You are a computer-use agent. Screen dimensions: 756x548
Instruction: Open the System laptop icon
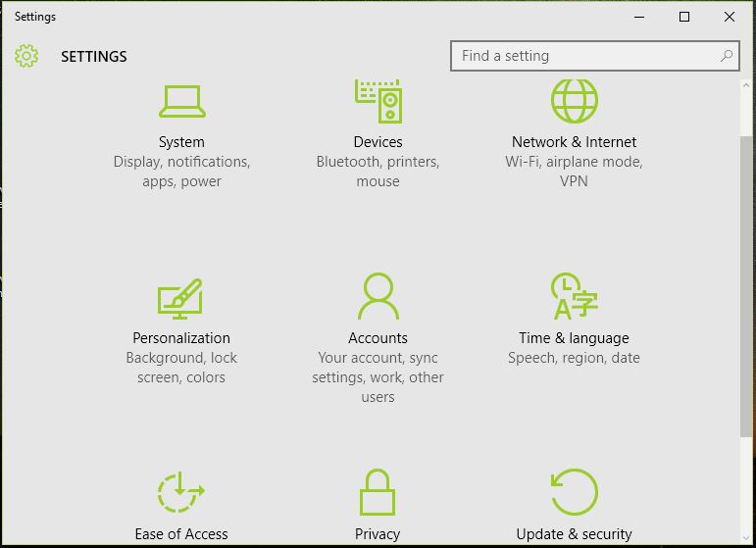click(x=182, y=101)
